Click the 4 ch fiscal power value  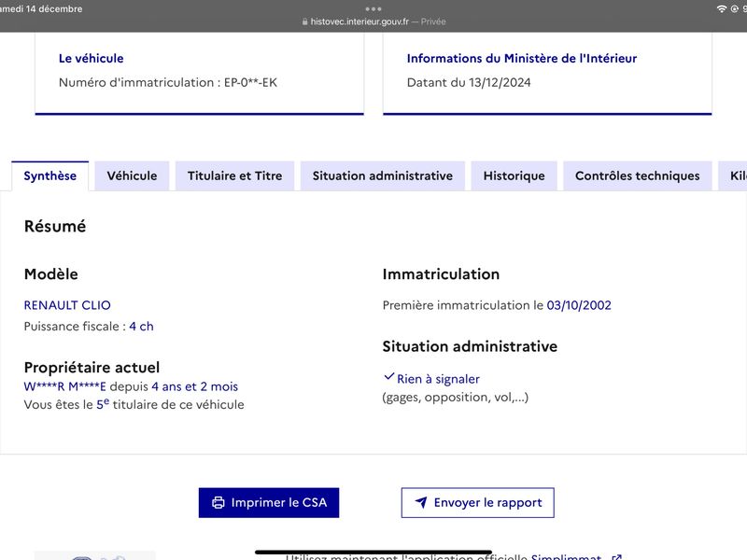[142, 326]
